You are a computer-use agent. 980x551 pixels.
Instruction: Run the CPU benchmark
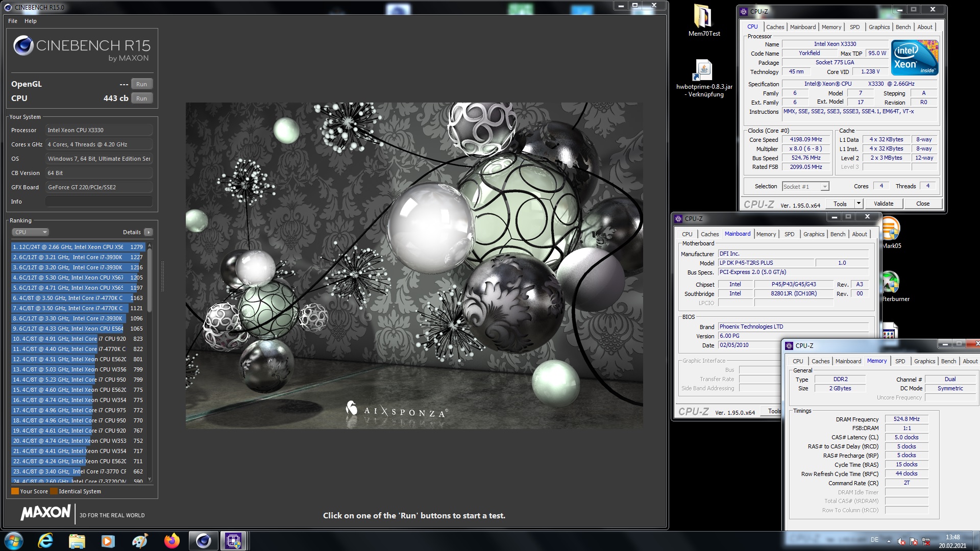(142, 98)
